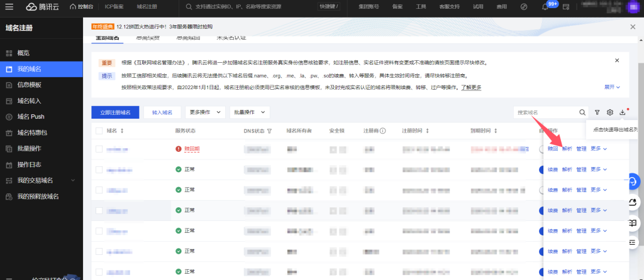Click the red 赎回期 status text
This screenshot has height=280, width=644.
click(x=192, y=149)
